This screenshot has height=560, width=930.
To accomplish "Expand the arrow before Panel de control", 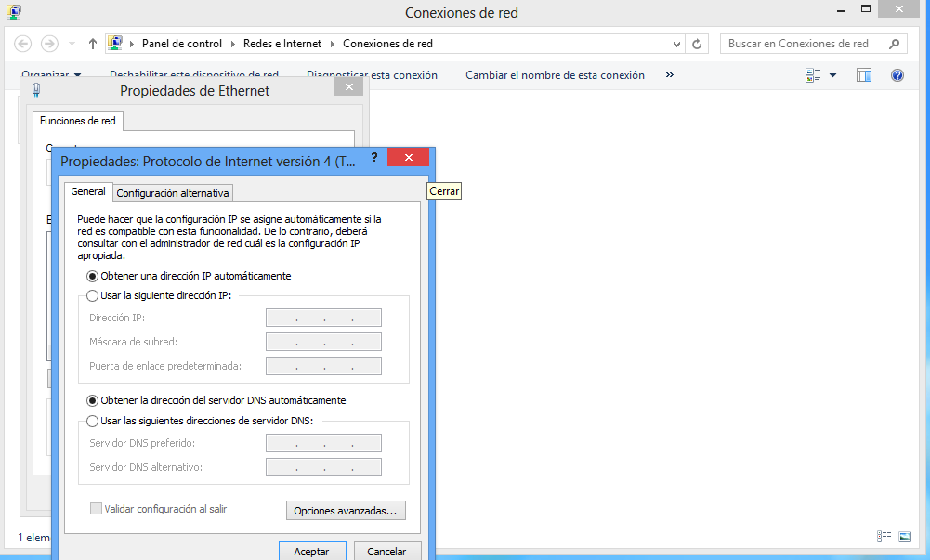I will point(132,44).
